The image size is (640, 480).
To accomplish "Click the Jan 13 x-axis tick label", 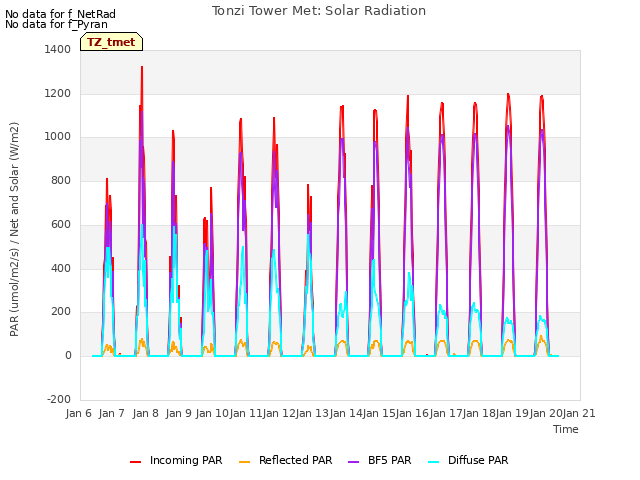I will (312, 413).
